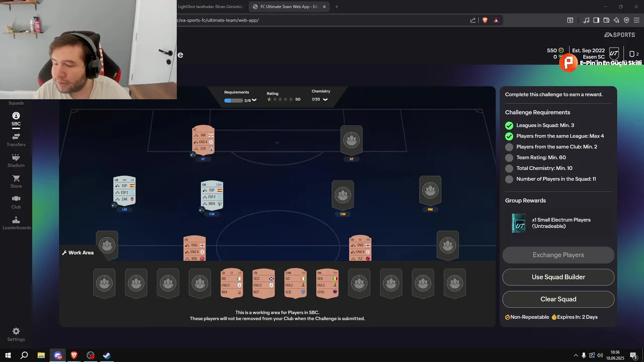Screen dimensions: 644x362
Task: Open Brave Shields lion icon in address bar
Action: 485,20
